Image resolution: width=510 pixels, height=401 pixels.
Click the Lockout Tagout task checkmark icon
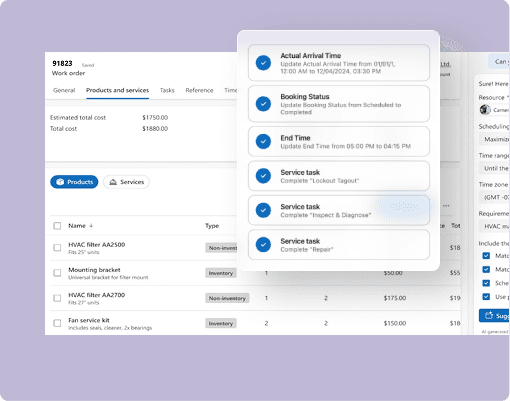[x=263, y=176]
